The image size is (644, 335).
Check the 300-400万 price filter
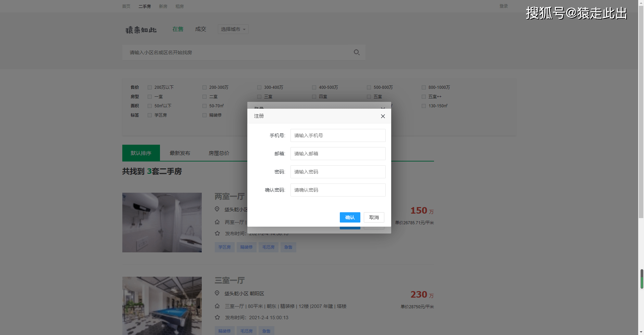259,87
